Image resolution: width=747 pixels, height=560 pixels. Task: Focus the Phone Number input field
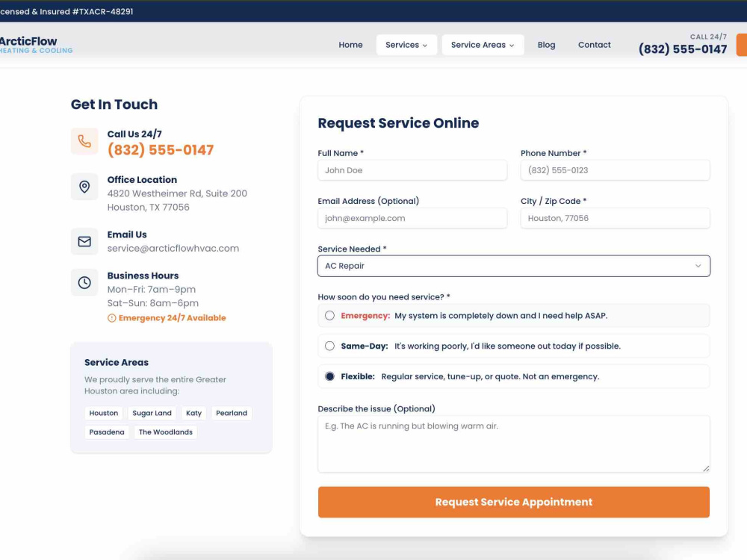coord(615,170)
